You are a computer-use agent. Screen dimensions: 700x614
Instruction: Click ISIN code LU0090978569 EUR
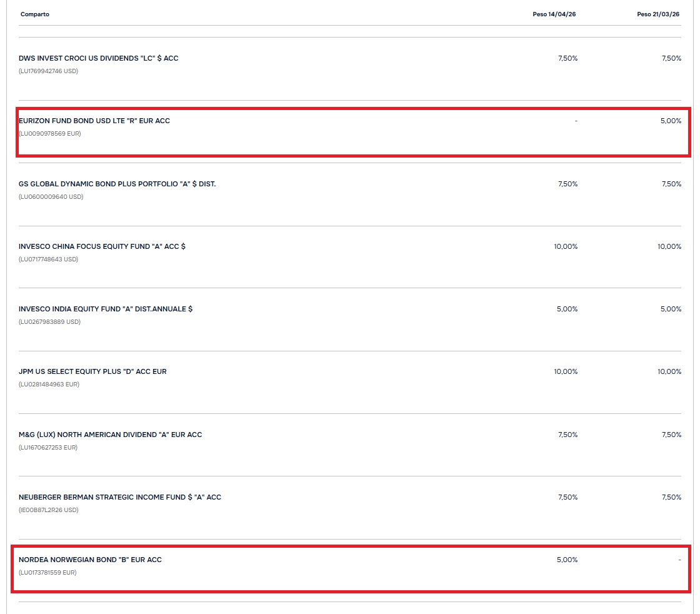[50, 134]
